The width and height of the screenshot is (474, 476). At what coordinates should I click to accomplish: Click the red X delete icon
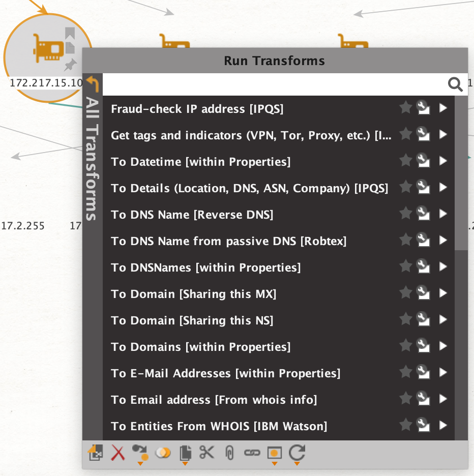coord(117,453)
